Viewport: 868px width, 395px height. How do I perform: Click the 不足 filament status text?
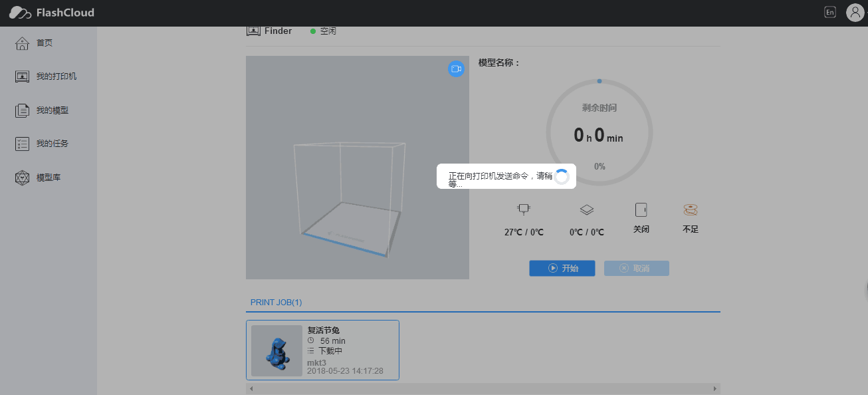click(691, 229)
